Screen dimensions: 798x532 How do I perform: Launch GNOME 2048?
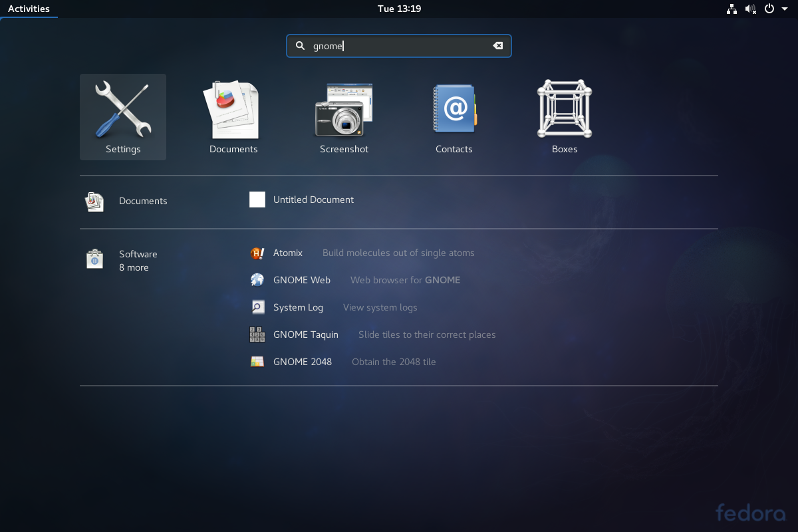[302, 362]
